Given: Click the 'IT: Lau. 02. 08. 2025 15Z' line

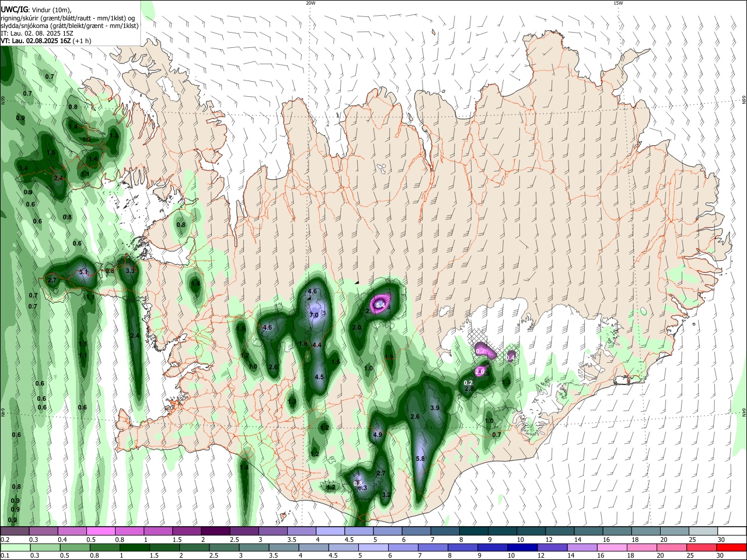Looking at the screenshot, I should [x=37, y=33].
